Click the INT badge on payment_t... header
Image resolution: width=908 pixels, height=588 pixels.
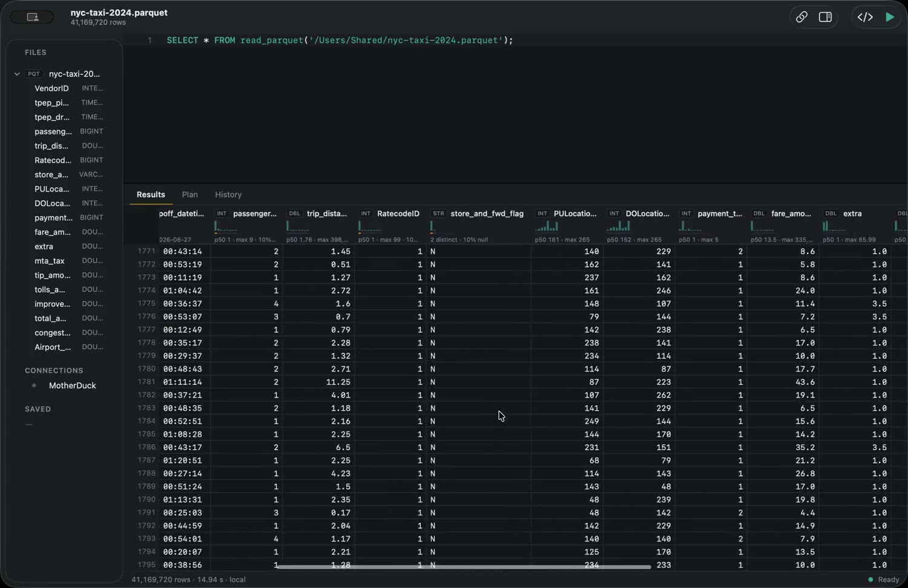click(x=686, y=214)
